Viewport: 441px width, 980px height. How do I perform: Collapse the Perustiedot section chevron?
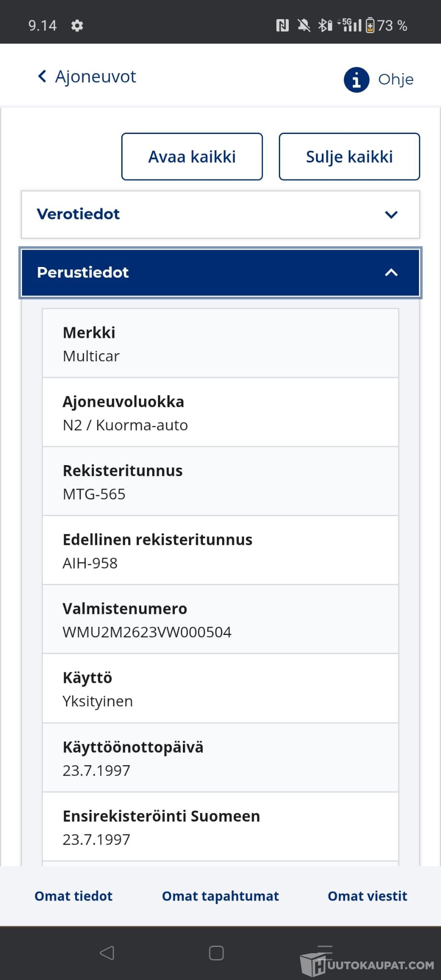(x=391, y=273)
